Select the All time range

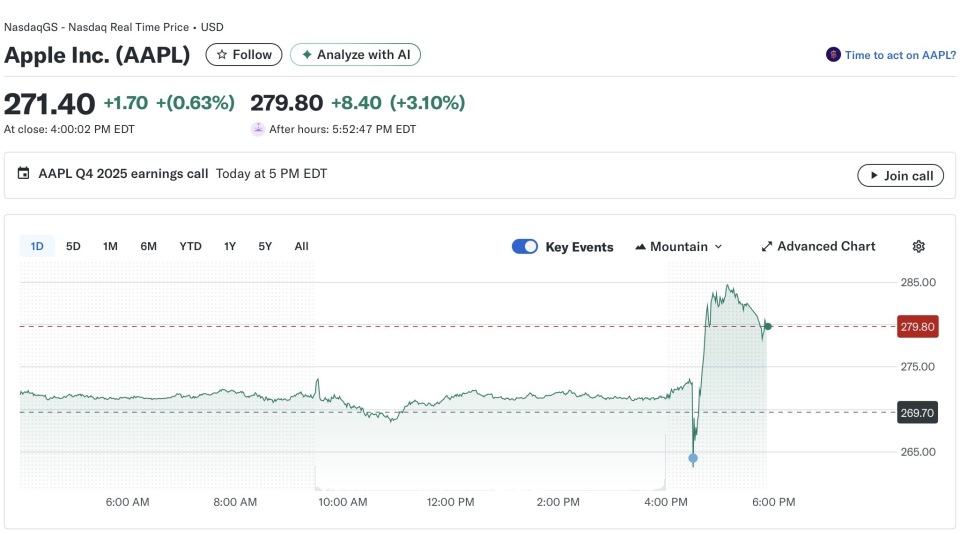pos(301,246)
